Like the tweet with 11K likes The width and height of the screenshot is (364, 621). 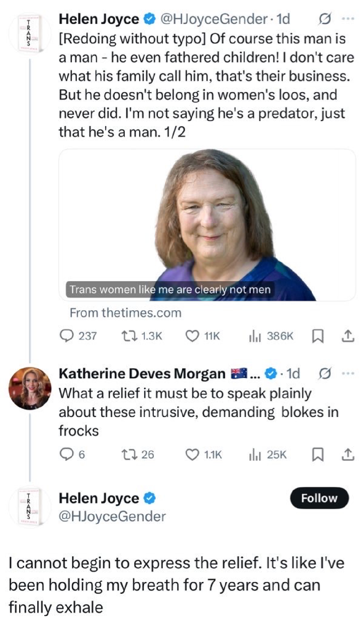coord(192,336)
